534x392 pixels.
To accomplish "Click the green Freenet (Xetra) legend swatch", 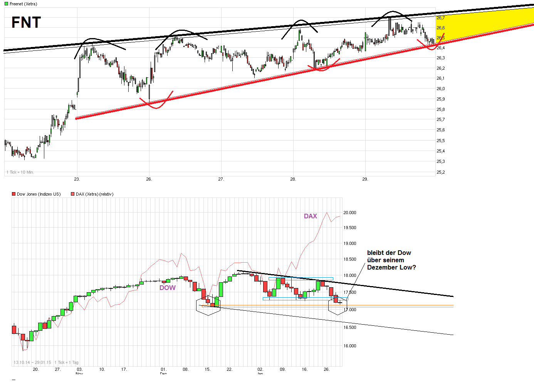I will (6, 4).
